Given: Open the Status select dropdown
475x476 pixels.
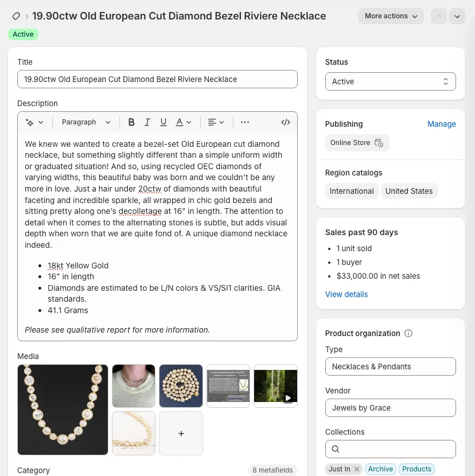Looking at the screenshot, I should point(391,81).
